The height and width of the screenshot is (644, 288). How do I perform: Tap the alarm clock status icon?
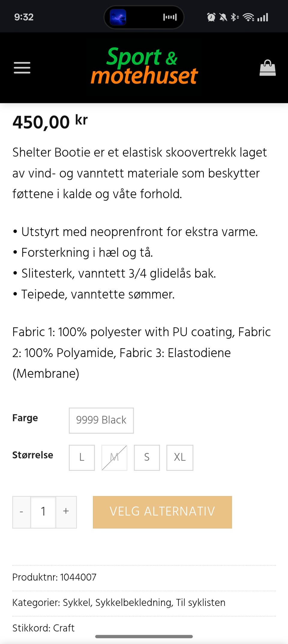point(211,17)
